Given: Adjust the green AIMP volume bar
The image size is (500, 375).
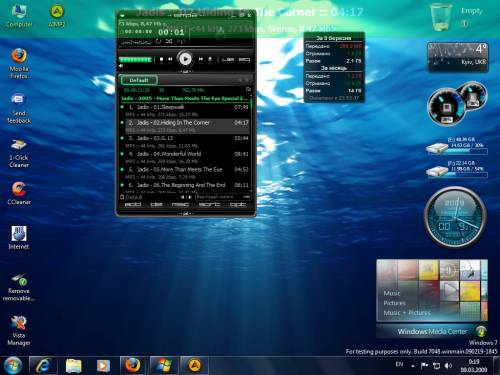Looking at the screenshot, I should coord(135,60).
